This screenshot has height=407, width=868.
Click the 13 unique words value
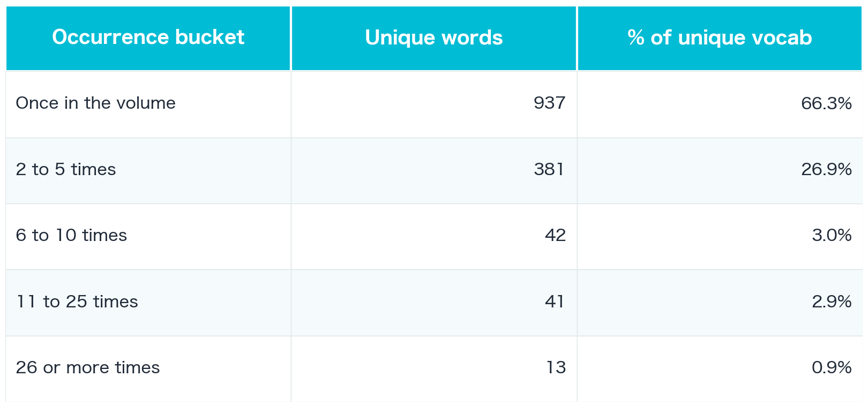[x=556, y=367]
